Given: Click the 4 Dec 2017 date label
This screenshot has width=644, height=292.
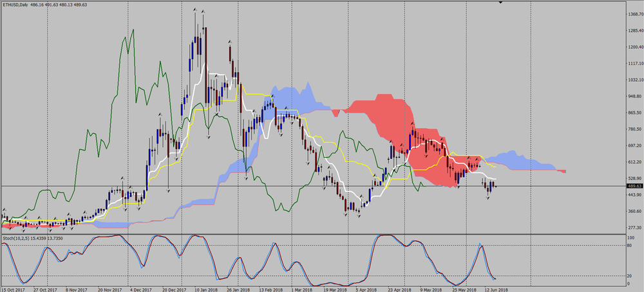Looking at the screenshot, I should coord(140,289).
